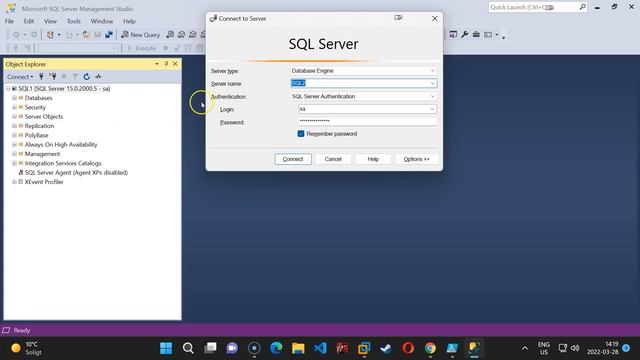The height and width of the screenshot is (360, 640).
Task: Click the New Query toolbar button
Action: pos(140,35)
